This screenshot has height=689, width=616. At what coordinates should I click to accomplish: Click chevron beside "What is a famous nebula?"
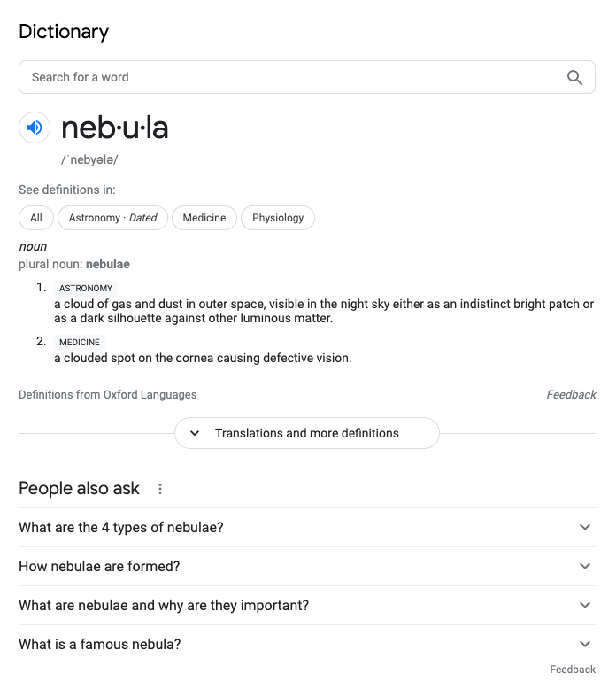(585, 644)
